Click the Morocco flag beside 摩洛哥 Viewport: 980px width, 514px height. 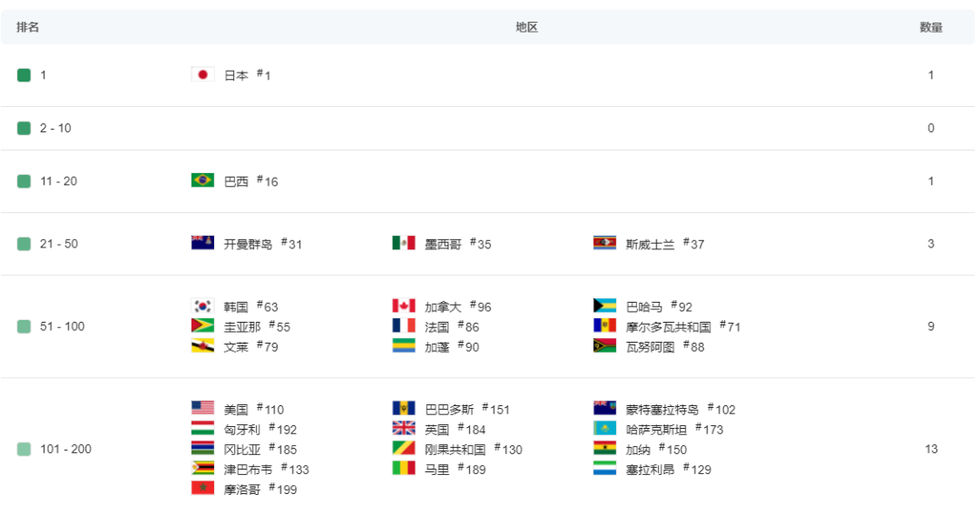click(x=202, y=489)
